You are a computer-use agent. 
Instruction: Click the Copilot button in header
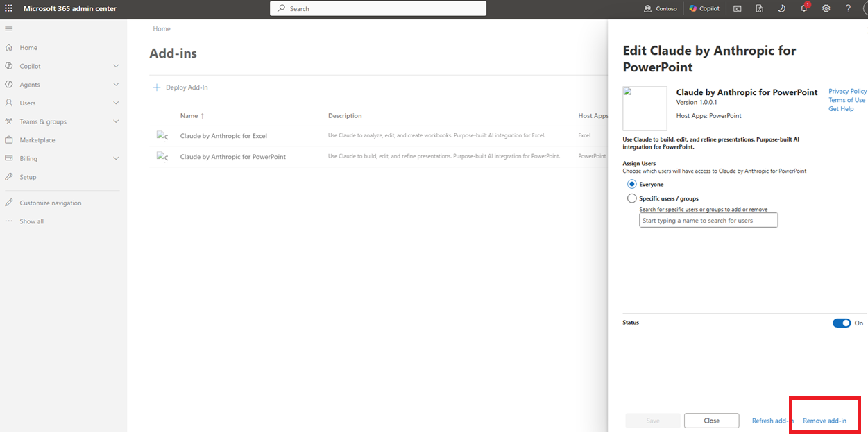point(704,8)
